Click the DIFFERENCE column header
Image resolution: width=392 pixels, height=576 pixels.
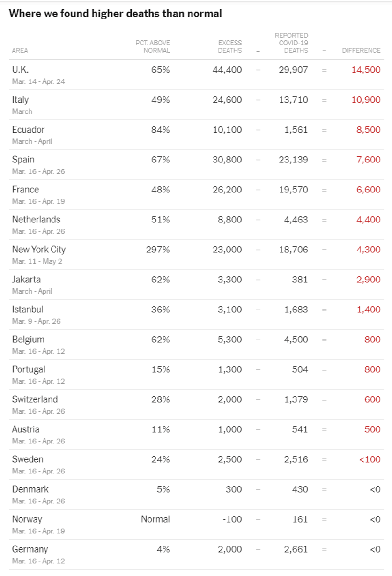click(361, 51)
